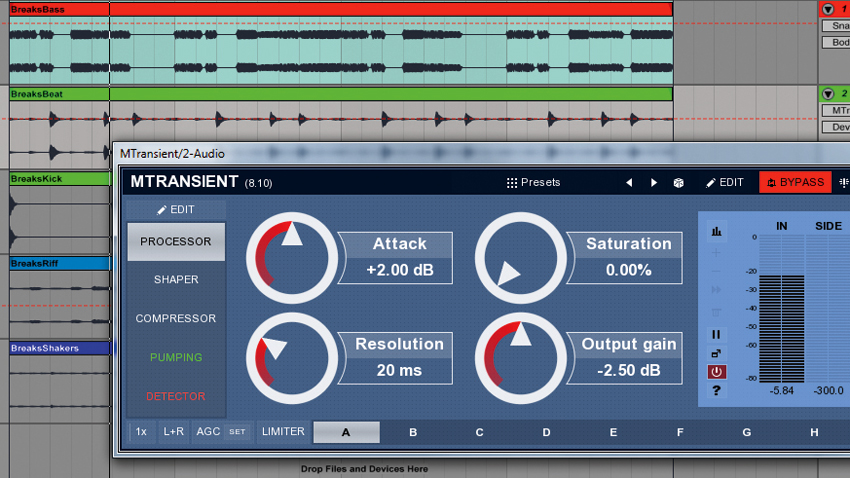Click the Output gain -2.50 dB field

tap(628, 371)
